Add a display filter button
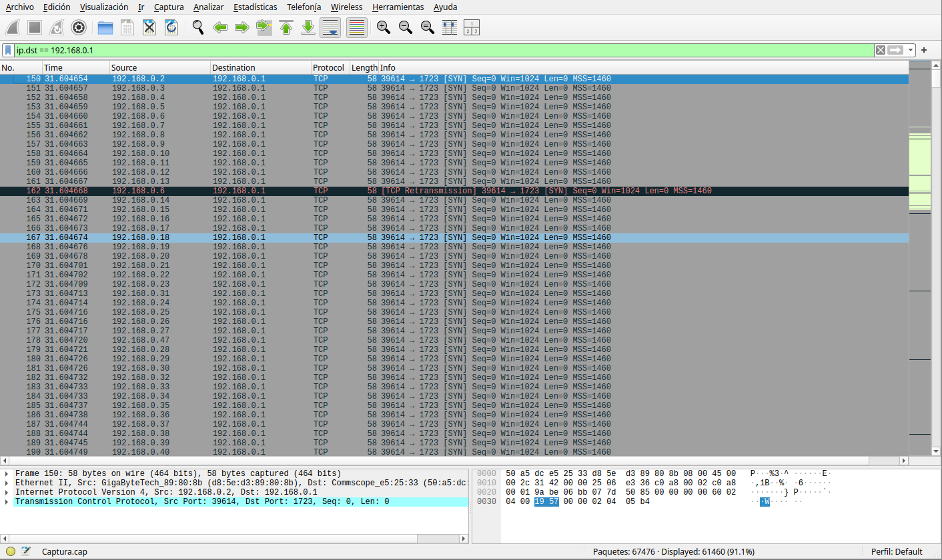 [924, 50]
